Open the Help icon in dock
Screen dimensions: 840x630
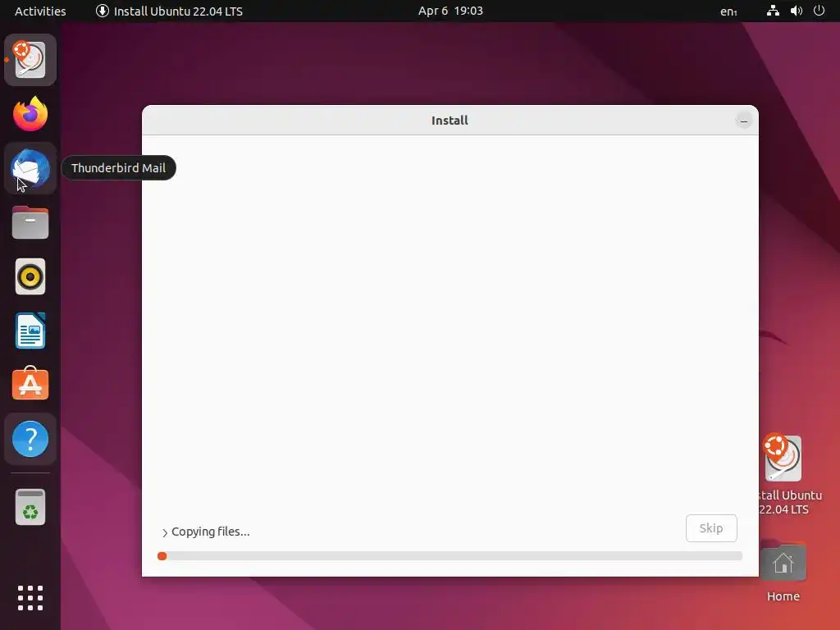tap(30, 439)
